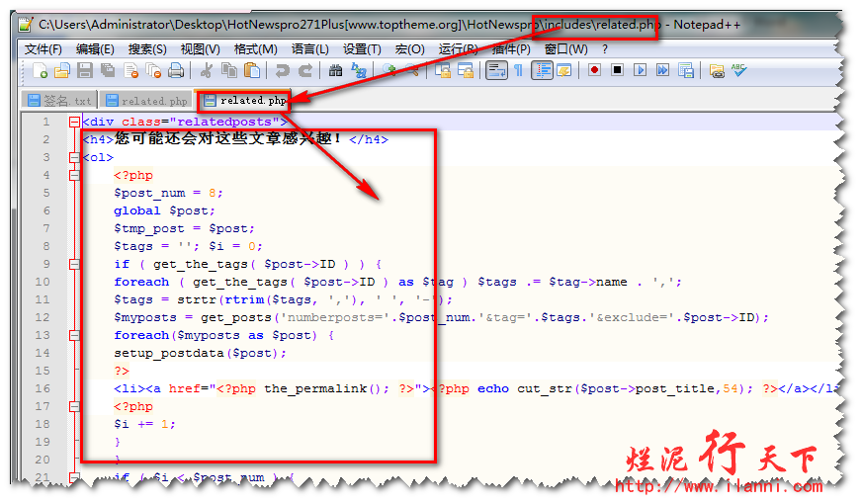862x504 pixels.
Task: Click the Close All documents icon
Action: [153, 70]
